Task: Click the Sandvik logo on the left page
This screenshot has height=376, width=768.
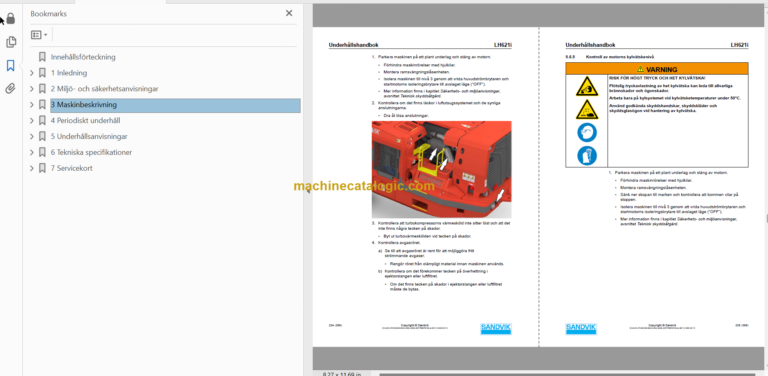Action: 496,329
